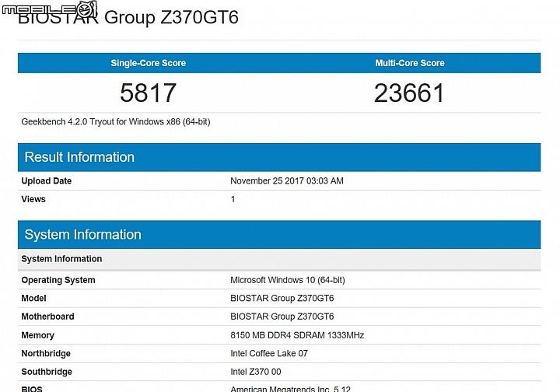Click the Microsoft Windows 10 (64-bit) value
560x392 pixels.
(x=288, y=280)
